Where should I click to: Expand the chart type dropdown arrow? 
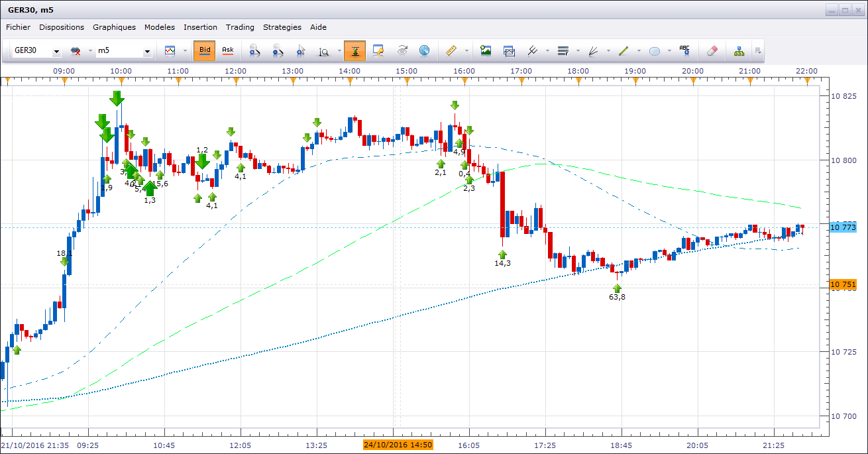click(x=185, y=51)
